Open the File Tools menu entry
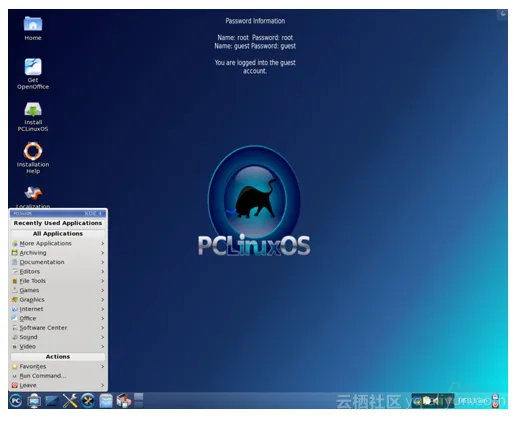 pyautogui.click(x=58, y=281)
